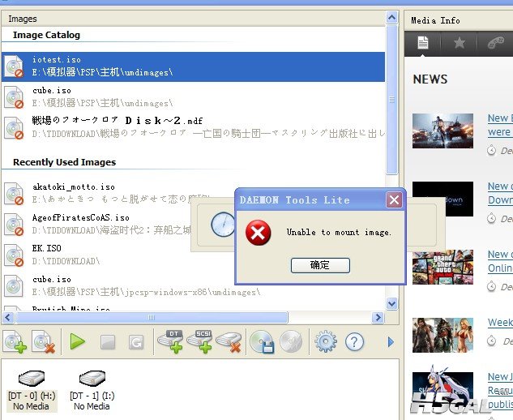Switch to the News document tab
This screenshot has width=513, height=420.
click(422, 43)
